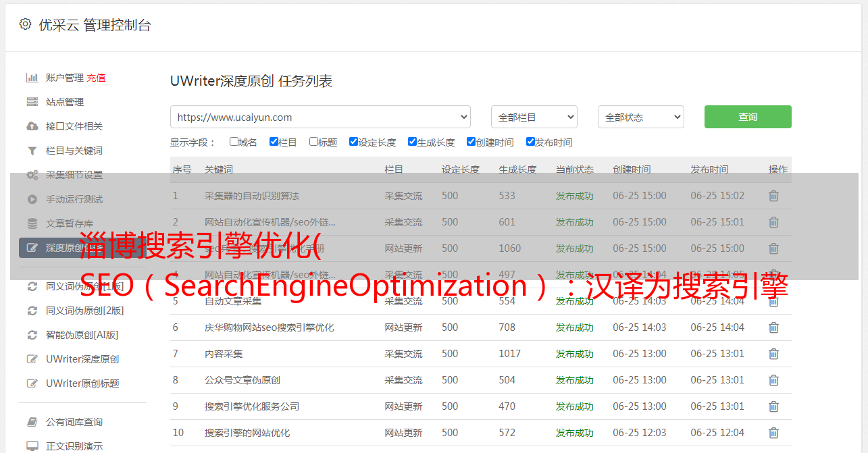Click the green 查询 button

pos(748,117)
